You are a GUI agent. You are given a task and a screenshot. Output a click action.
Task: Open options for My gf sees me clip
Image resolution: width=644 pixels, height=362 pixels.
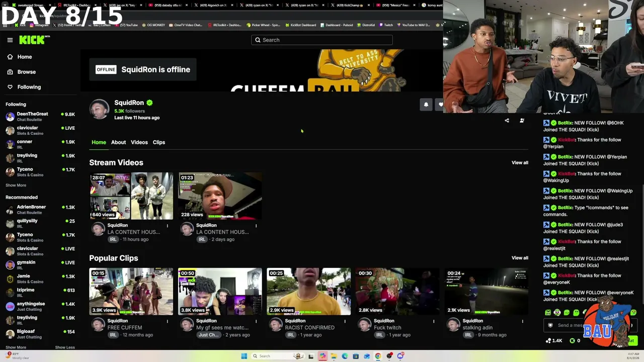[x=256, y=321]
